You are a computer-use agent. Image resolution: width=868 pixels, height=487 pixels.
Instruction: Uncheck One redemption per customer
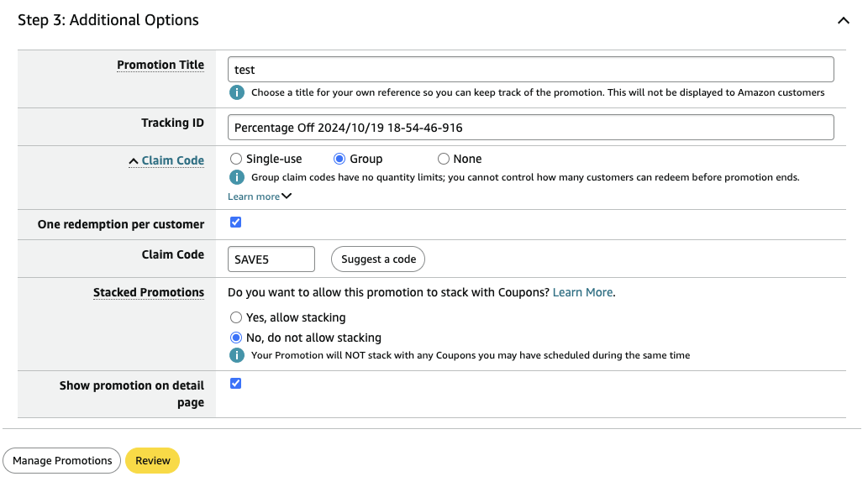pos(236,223)
